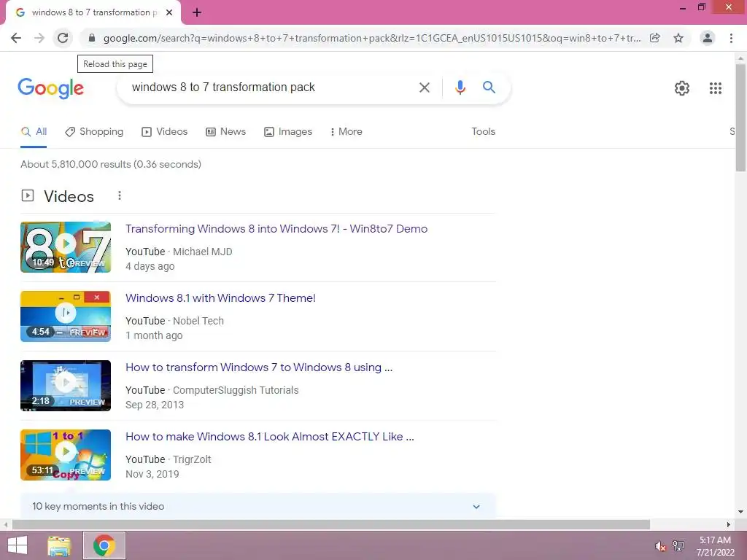Play the 2:18 video thumbnail
This screenshot has height=560, width=747.
click(x=66, y=386)
